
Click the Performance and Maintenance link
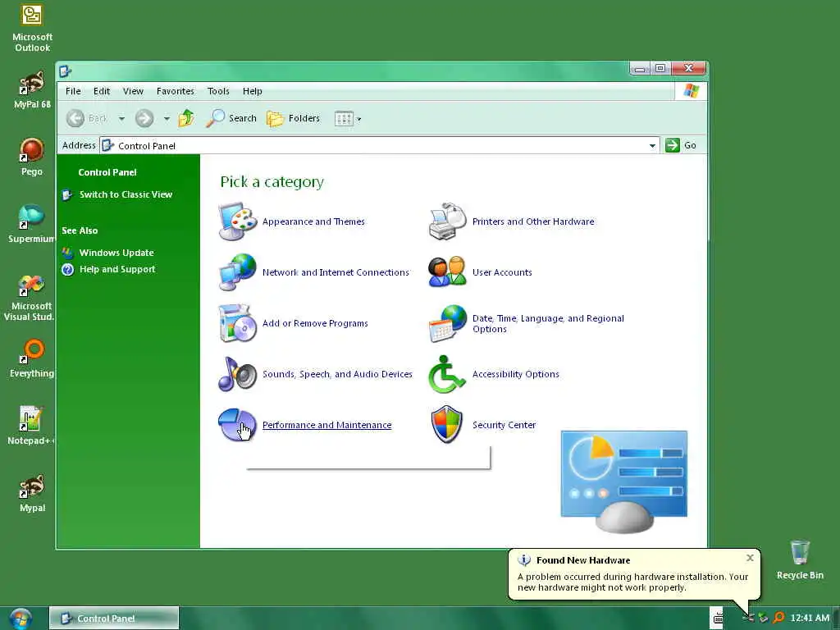click(326, 425)
